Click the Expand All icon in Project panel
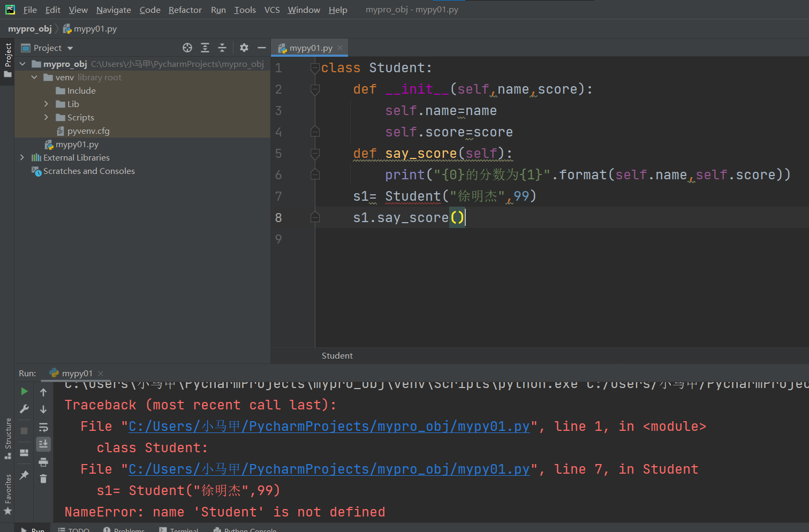 205,48
